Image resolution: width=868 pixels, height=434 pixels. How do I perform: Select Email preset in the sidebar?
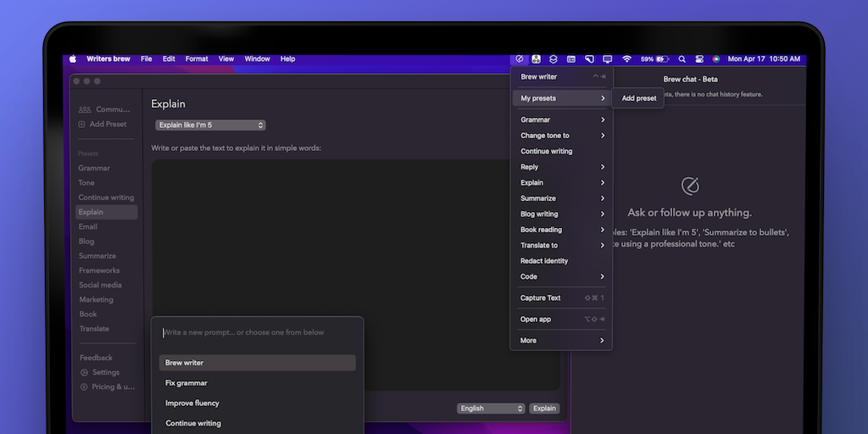(88, 227)
